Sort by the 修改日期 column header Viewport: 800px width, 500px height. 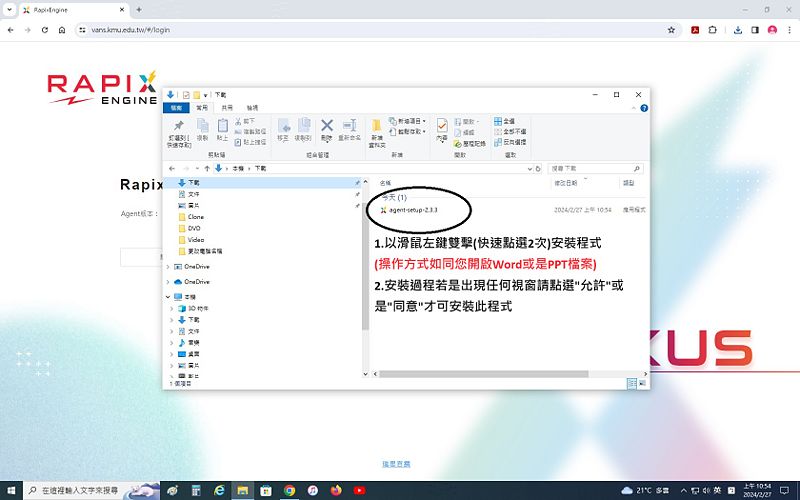tap(566, 183)
